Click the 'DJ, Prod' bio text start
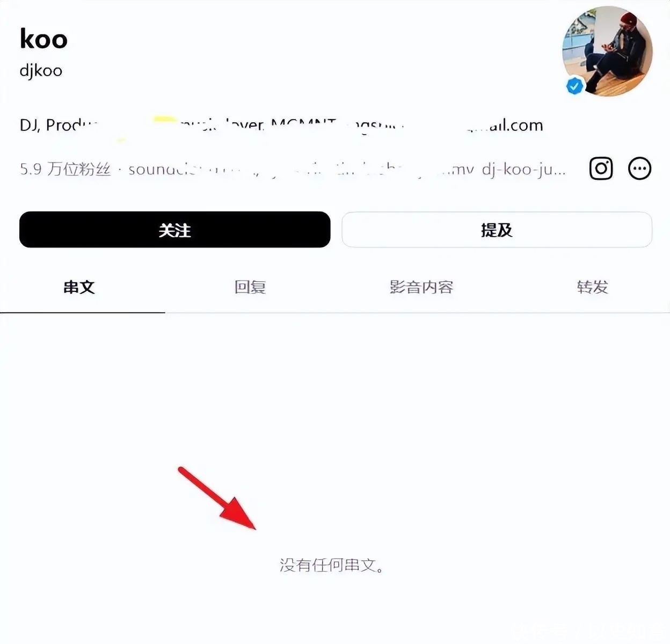This screenshot has width=670, height=644. click(59, 125)
